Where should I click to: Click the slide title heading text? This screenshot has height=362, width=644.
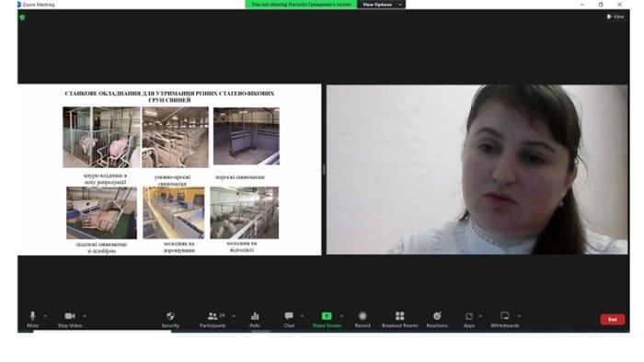169,96
